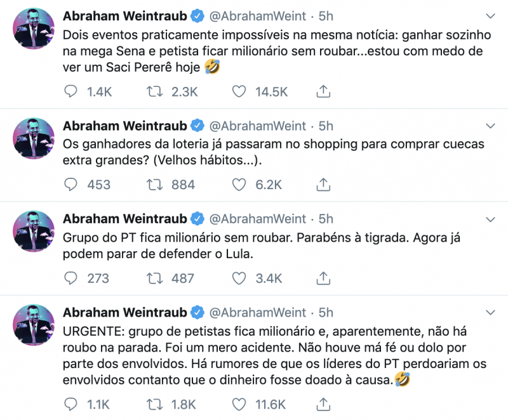The image size is (508, 420).
Task: Open the 5h timestamp on the Lula tweet
Action: (x=326, y=220)
